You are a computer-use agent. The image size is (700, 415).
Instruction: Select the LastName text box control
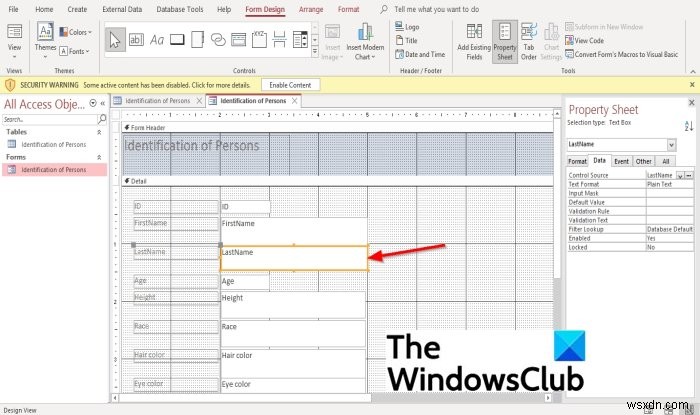pos(294,258)
